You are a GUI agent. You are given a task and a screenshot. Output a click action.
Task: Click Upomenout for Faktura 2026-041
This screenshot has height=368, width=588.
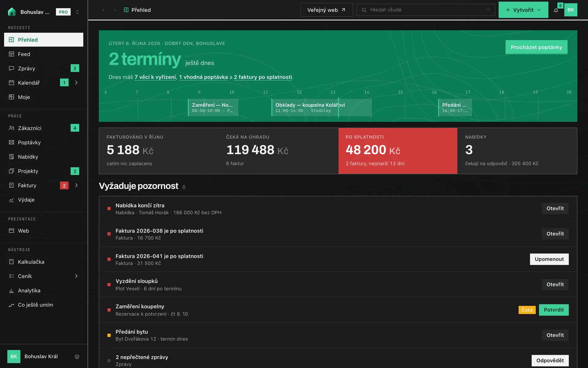tap(549, 259)
